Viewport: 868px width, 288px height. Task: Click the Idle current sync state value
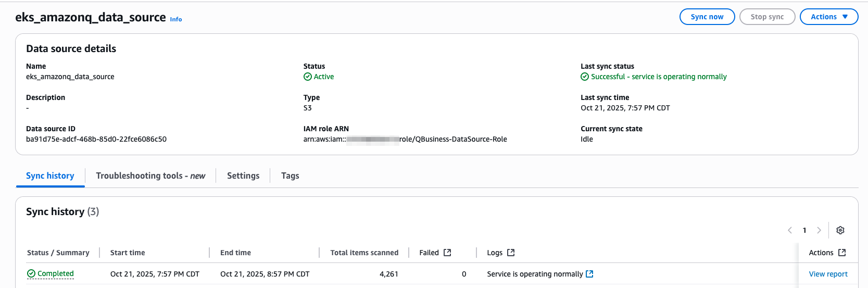point(587,139)
